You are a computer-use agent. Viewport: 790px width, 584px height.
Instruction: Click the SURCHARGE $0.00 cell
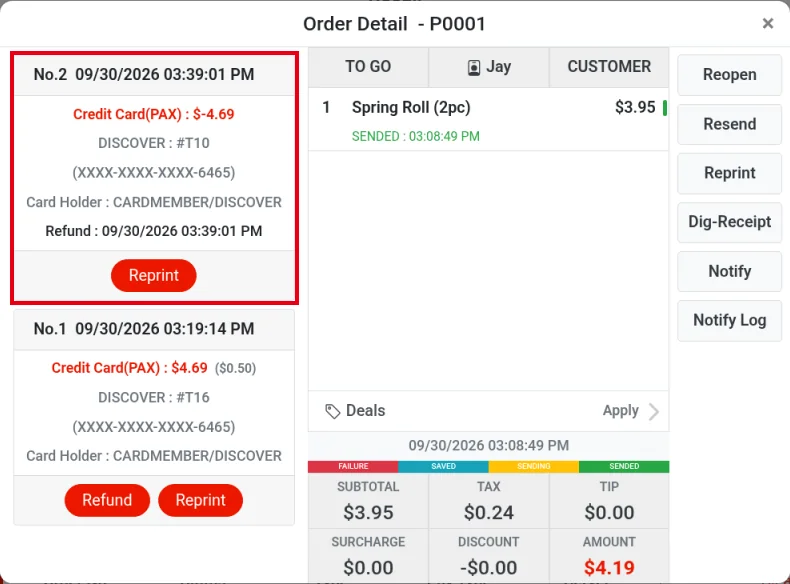[368, 556]
